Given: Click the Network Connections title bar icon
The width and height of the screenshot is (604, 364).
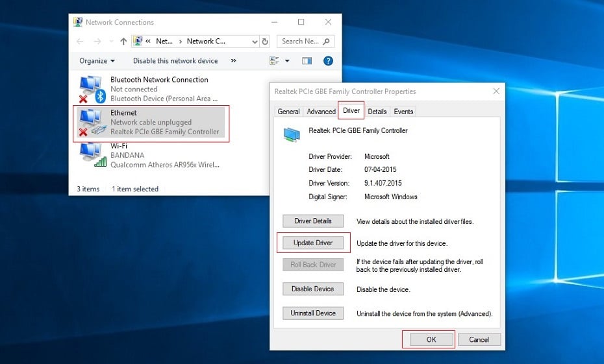Looking at the screenshot, I should pyautogui.click(x=78, y=22).
